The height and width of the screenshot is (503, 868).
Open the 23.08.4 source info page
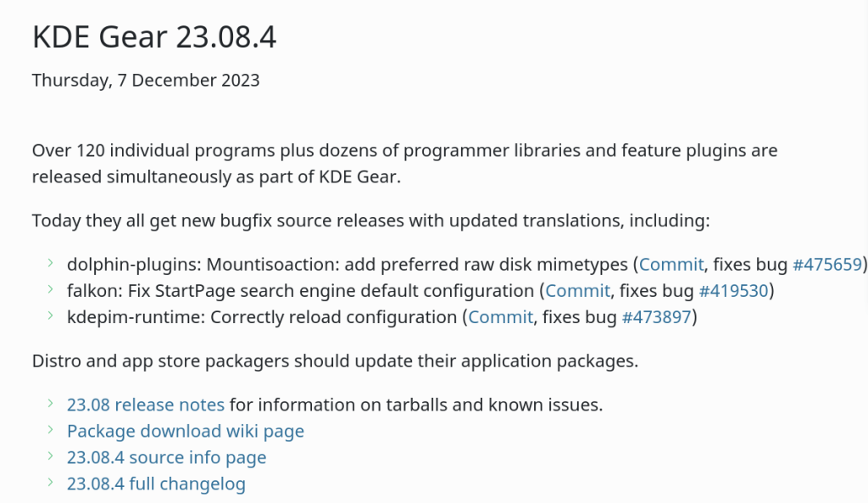(x=166, y=458)
